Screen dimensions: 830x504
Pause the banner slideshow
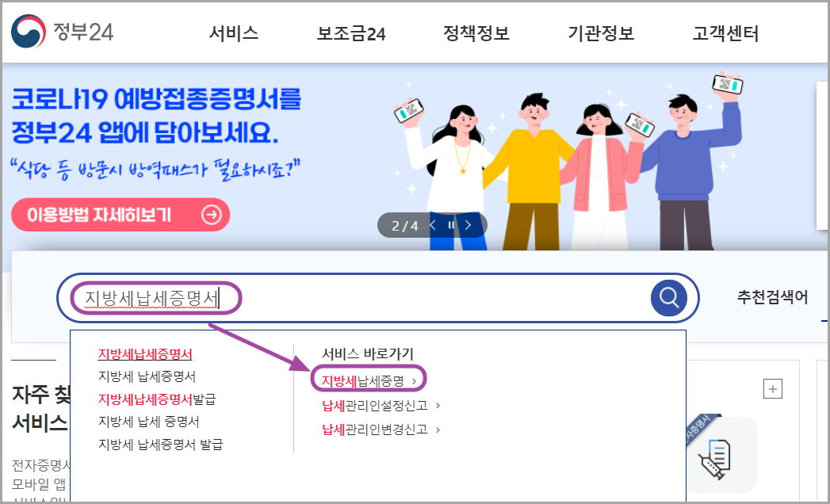[x=451, y=226]
